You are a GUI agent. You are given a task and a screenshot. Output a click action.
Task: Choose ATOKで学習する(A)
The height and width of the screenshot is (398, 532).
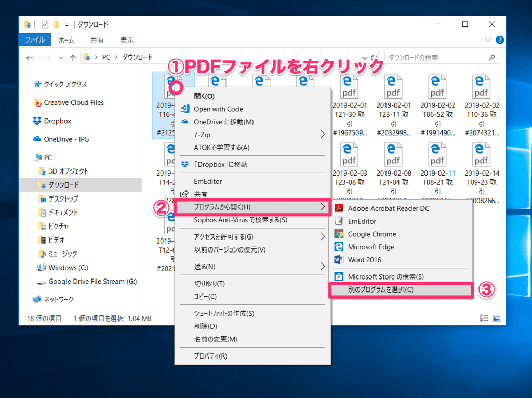pos(221,148)
